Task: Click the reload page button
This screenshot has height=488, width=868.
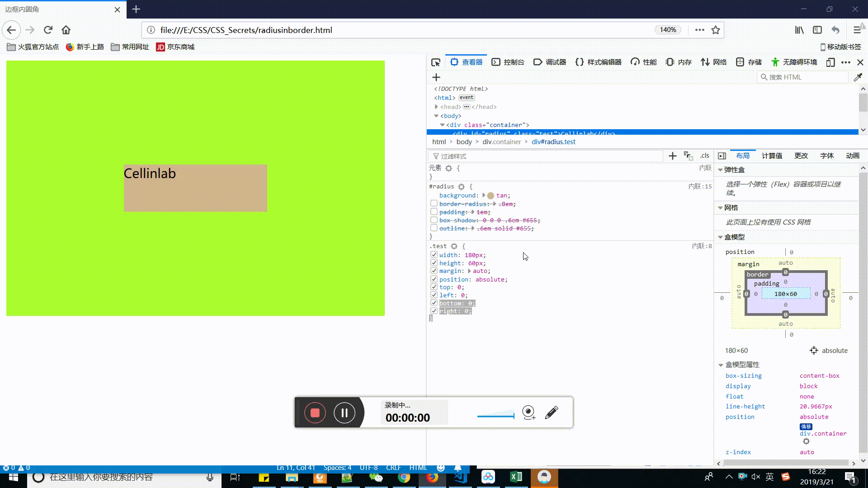Action: (48, 30)
